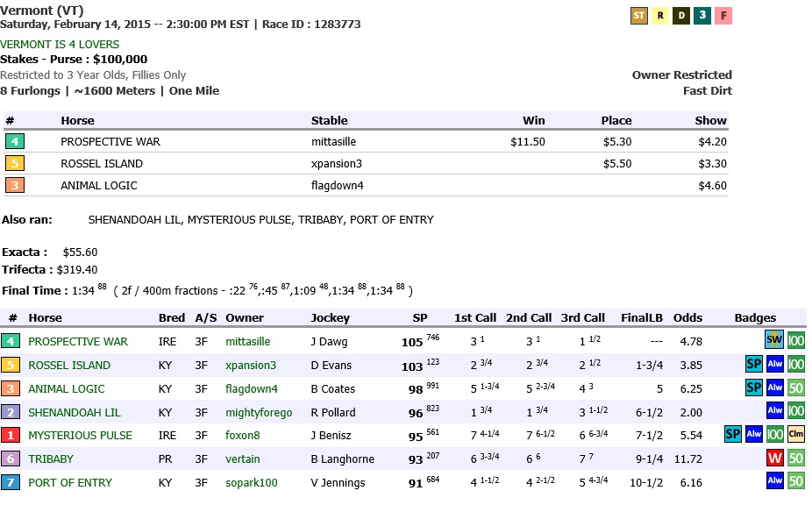Click the red W badge for Tribaby
812x519 pixels.
click(x=774, y=459)
